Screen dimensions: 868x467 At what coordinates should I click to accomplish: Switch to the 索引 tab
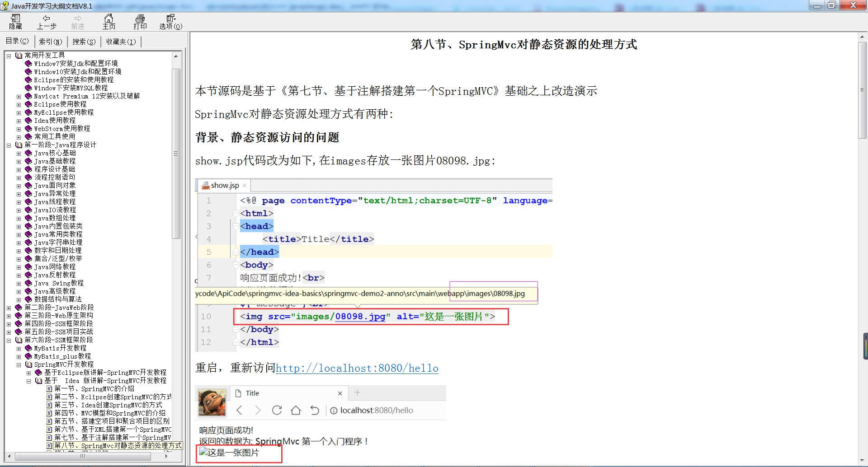pyautogui.click(x=50, y=42)
